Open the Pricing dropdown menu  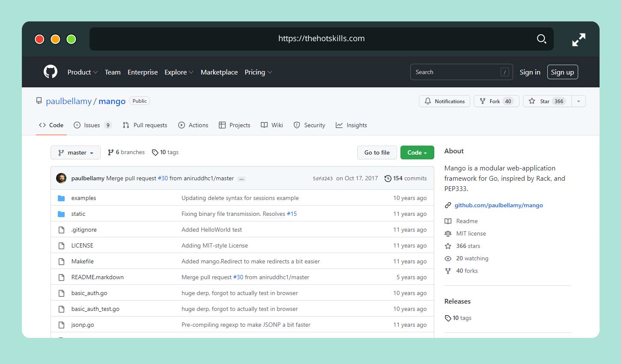point(258,72)
